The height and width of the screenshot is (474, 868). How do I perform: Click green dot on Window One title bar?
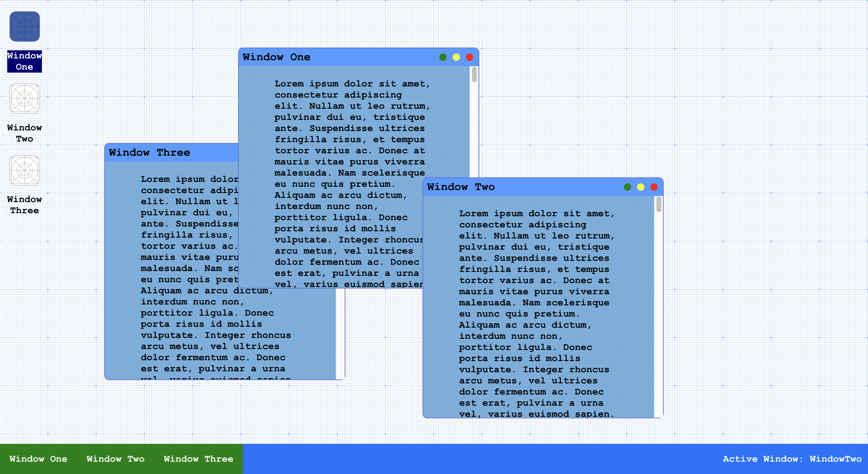[x=443, y=57]
